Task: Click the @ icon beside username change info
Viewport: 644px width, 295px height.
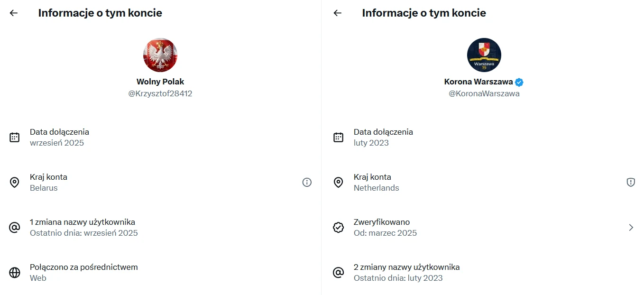Action: [15, 227]
